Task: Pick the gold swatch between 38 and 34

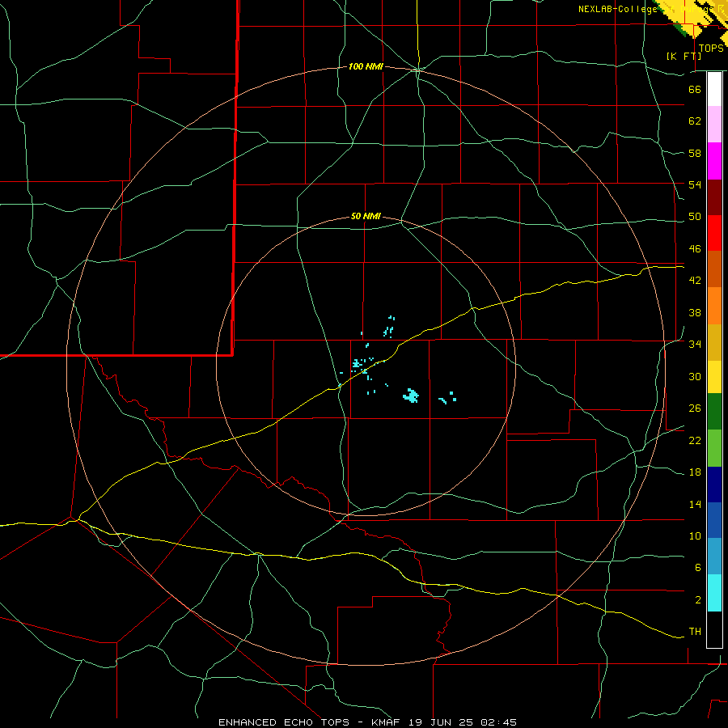Action: [x=714, y=342]
